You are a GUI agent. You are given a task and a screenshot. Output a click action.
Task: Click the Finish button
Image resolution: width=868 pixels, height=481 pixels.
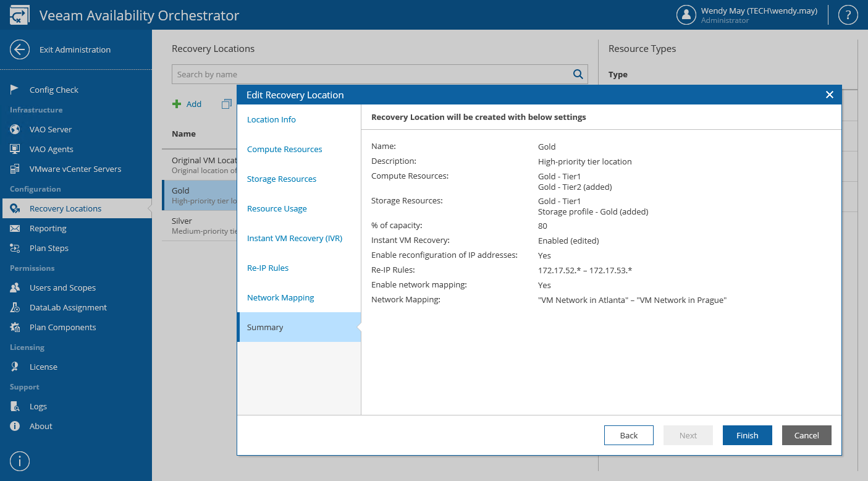click(x=747, y=435)
